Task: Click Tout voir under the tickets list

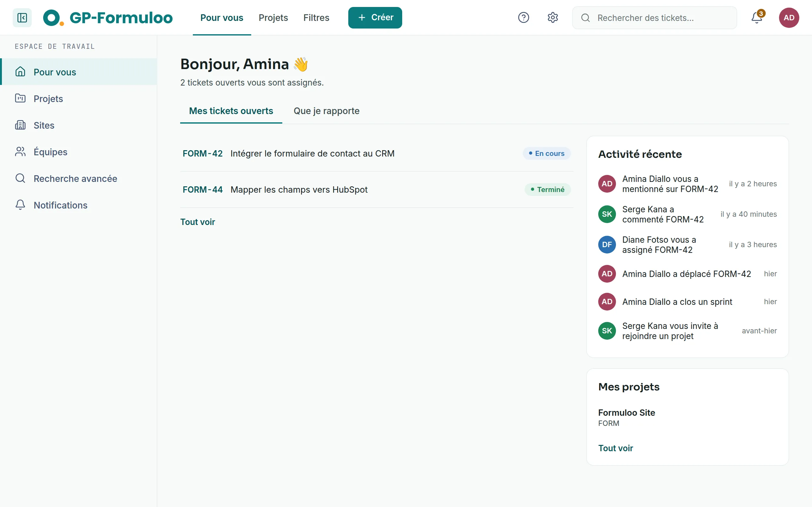Action: click(x=198, y=222)
